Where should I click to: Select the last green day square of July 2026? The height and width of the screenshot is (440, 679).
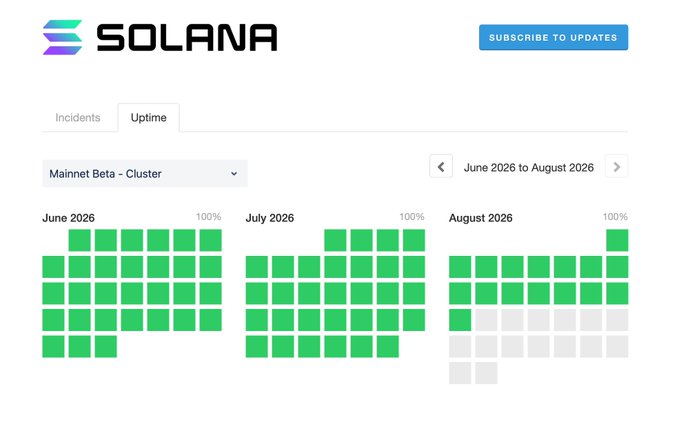tap(388, 346)
